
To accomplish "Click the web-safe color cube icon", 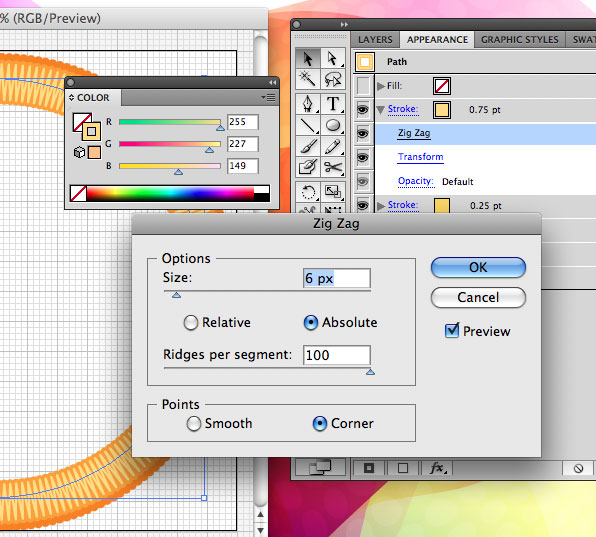I will pyautogui.click(x=79, y=152).
